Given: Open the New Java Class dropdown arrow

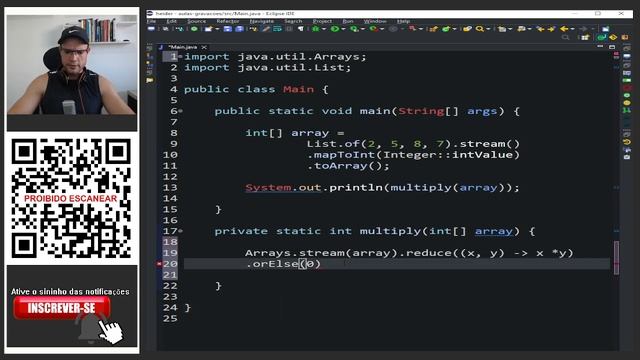Looking at the screenshot, I should tap(454, 29).
